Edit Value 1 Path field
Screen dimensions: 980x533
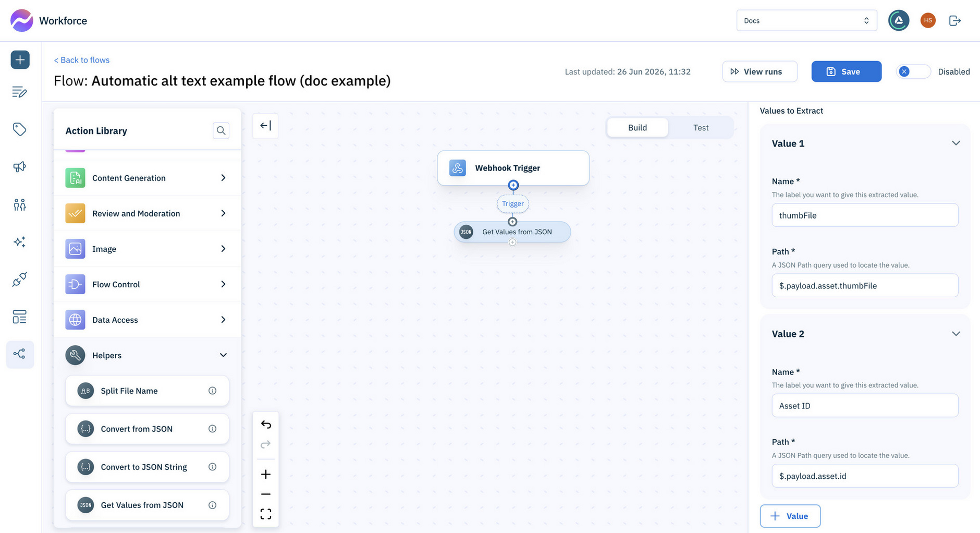pyautogui.click(x=865, y=286)
